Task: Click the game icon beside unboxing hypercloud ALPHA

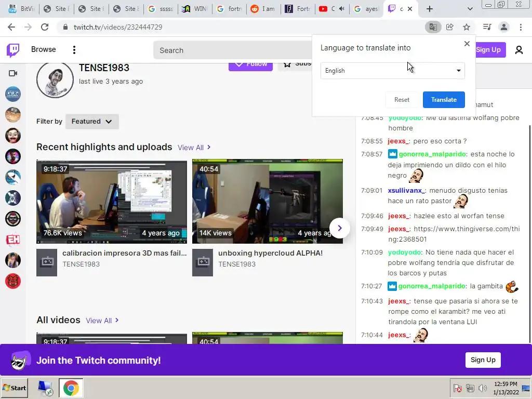Action: [203, 262]
